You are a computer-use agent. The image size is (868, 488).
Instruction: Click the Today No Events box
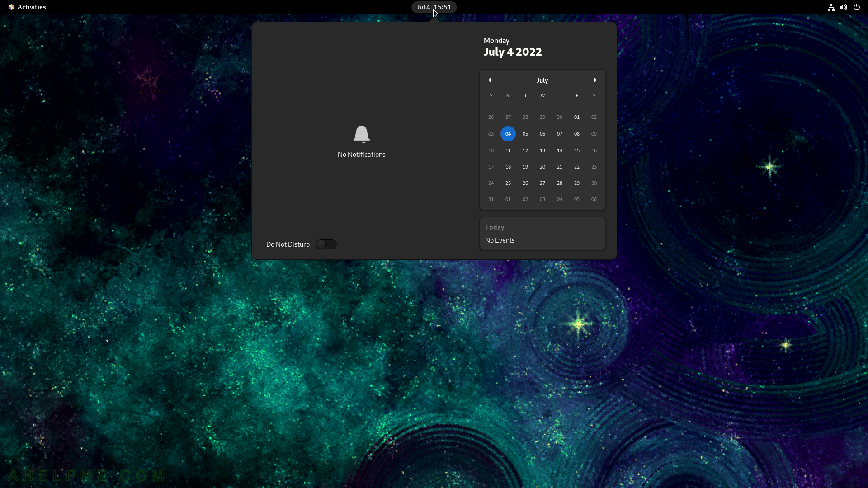point(542,234)
